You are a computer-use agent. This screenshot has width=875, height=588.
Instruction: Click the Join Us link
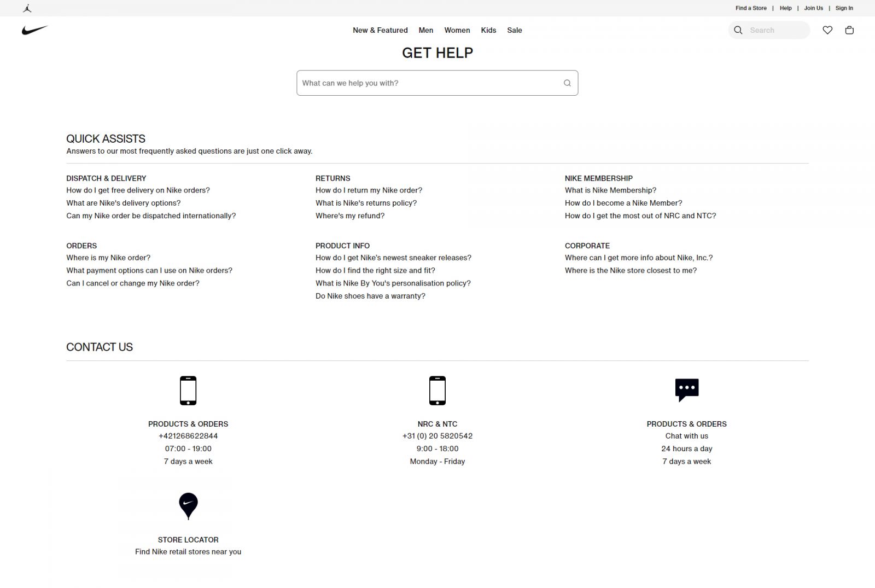[813, 8]
